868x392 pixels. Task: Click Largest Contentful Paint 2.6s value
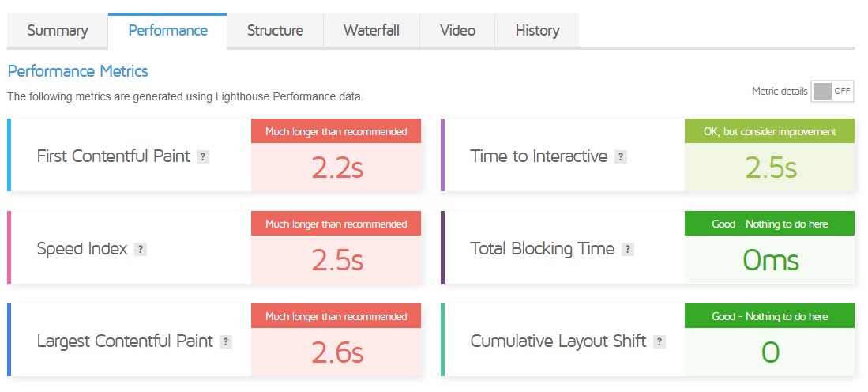pyautogui.click(x=336, y=352)
